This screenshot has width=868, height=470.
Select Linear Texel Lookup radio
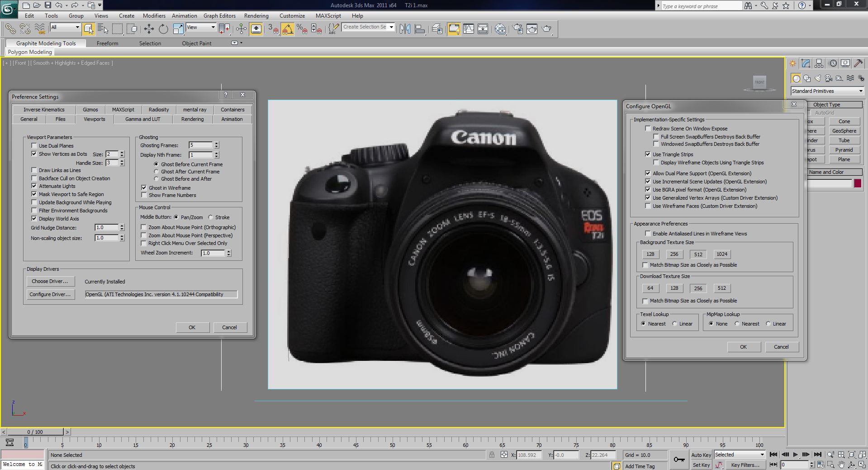(675, 324)
